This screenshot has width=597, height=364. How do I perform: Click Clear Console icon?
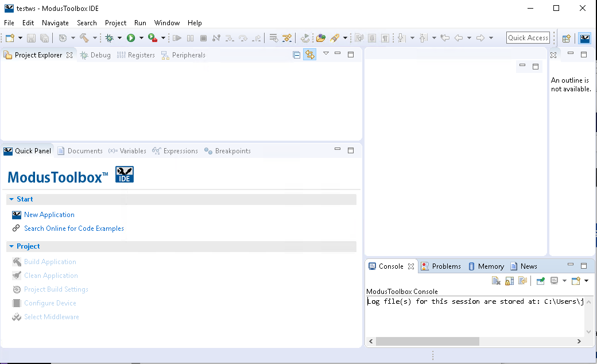496,281
